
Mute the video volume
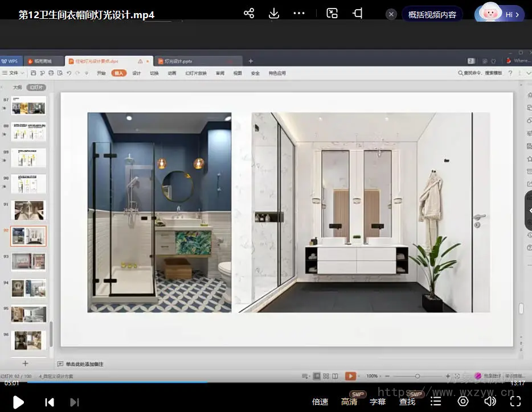tap(490, 402)
